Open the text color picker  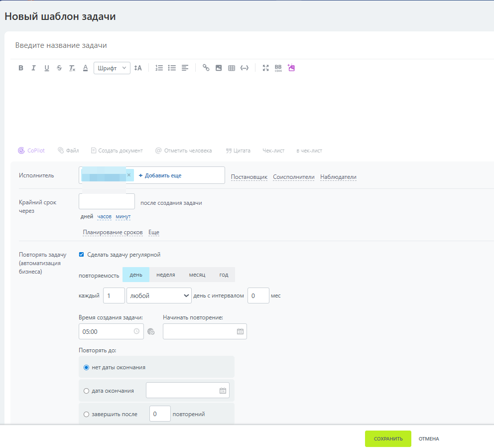(x=85, y=68)
